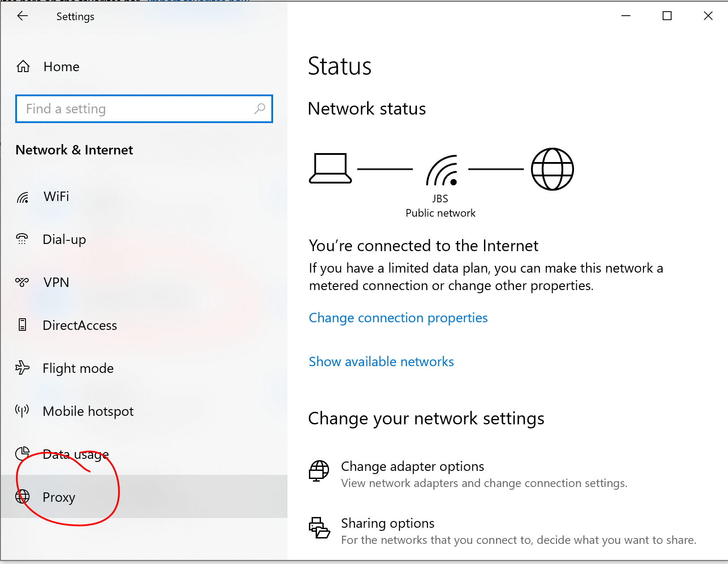Select the Proxy globe icon
This screenshot has height=564, width=728.
click(x=22, y=497)
